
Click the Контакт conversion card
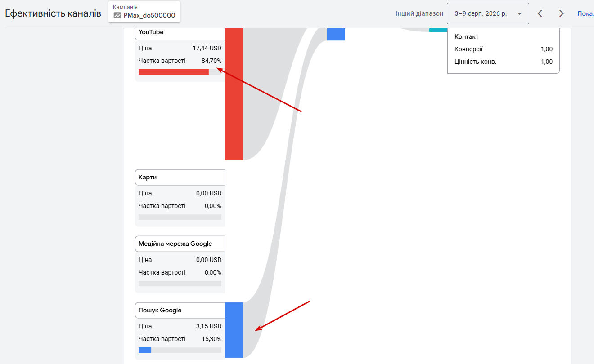click(x=504, y=51)
